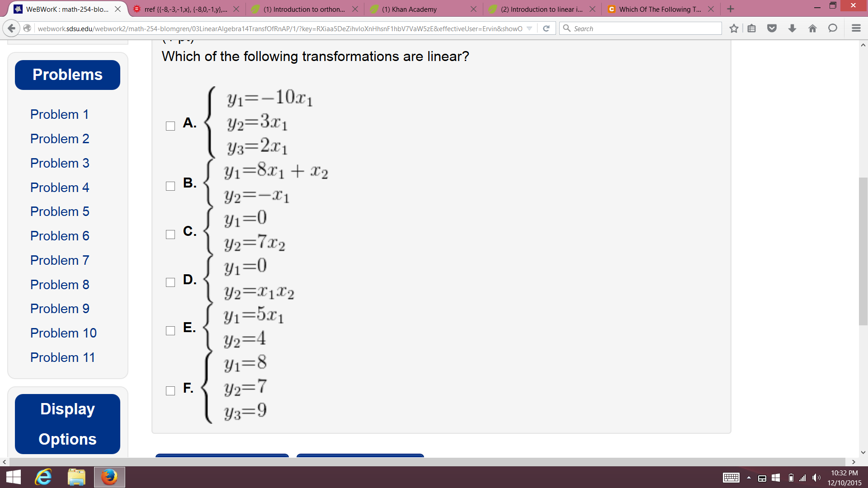Click the Display Options button
Viewport: 868px width, 488px height.
67,424
